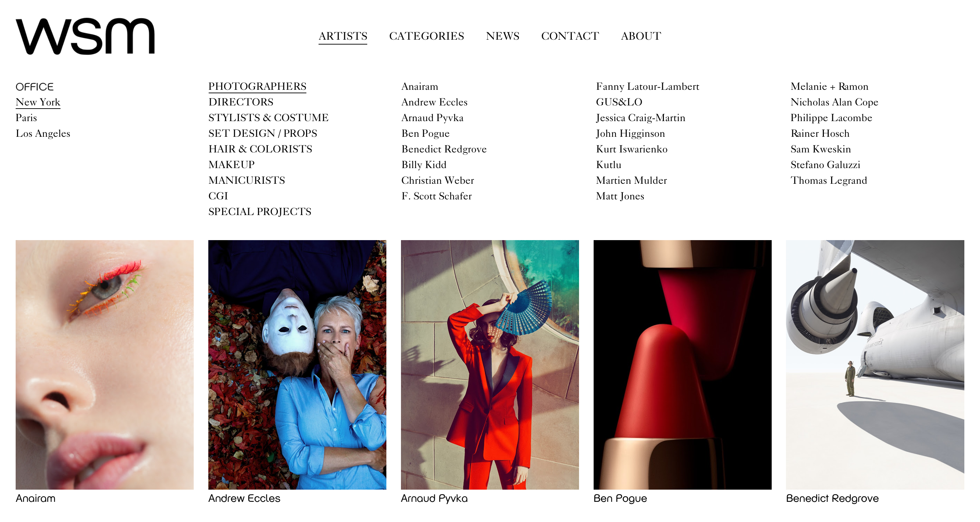Open the CGI category

coord(218,196)
